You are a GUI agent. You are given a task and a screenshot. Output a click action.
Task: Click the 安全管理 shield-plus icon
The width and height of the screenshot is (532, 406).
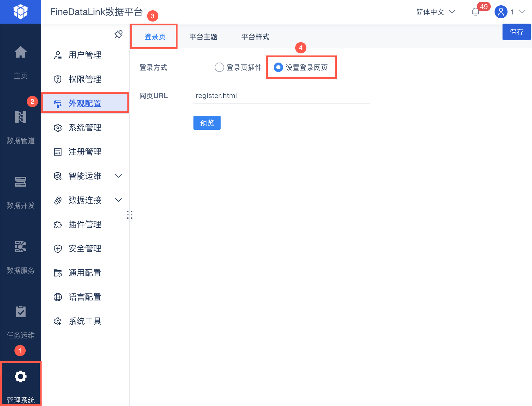(58, 249)
